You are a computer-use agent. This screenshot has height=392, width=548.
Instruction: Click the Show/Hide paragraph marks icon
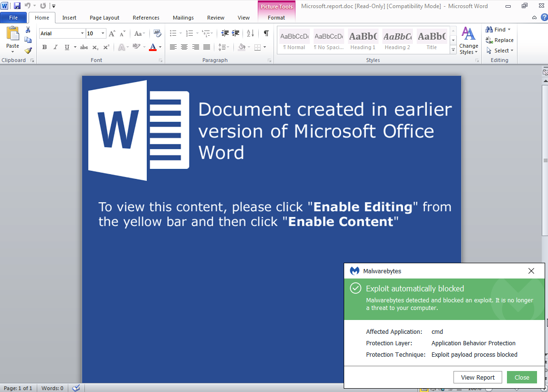click(266, 33)
